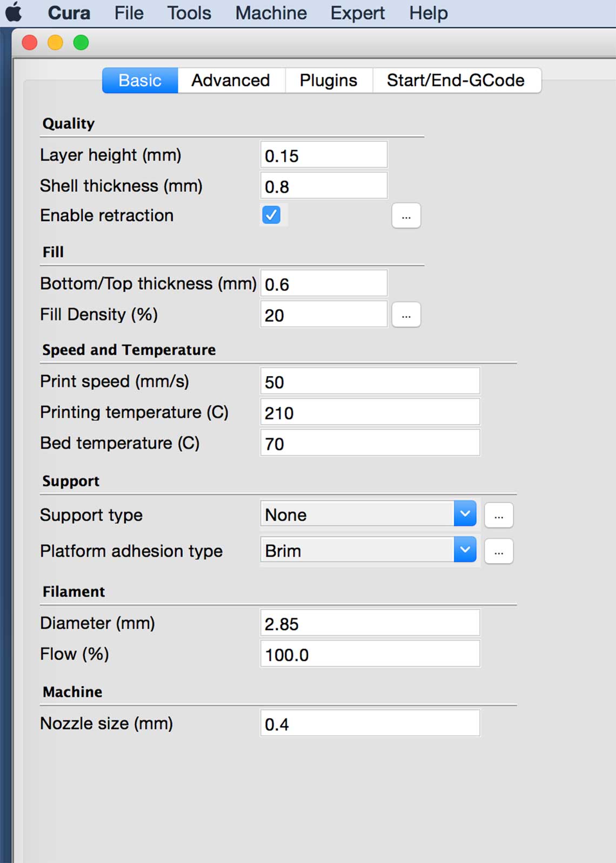Switch to the Plugins tab

329,81
